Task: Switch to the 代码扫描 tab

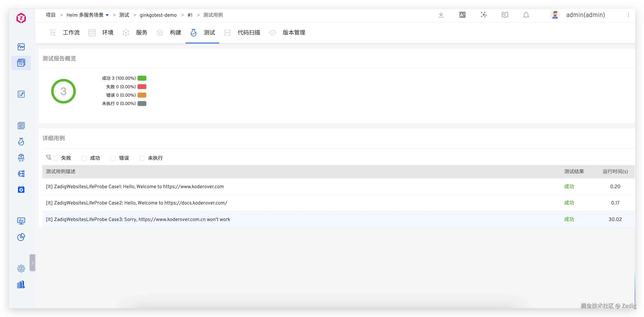Action: [249, 33]
